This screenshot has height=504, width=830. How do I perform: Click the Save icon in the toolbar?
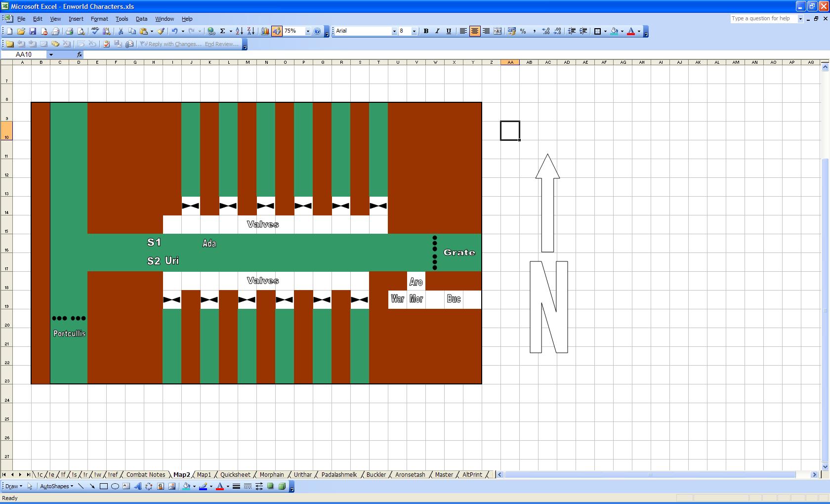33,31
